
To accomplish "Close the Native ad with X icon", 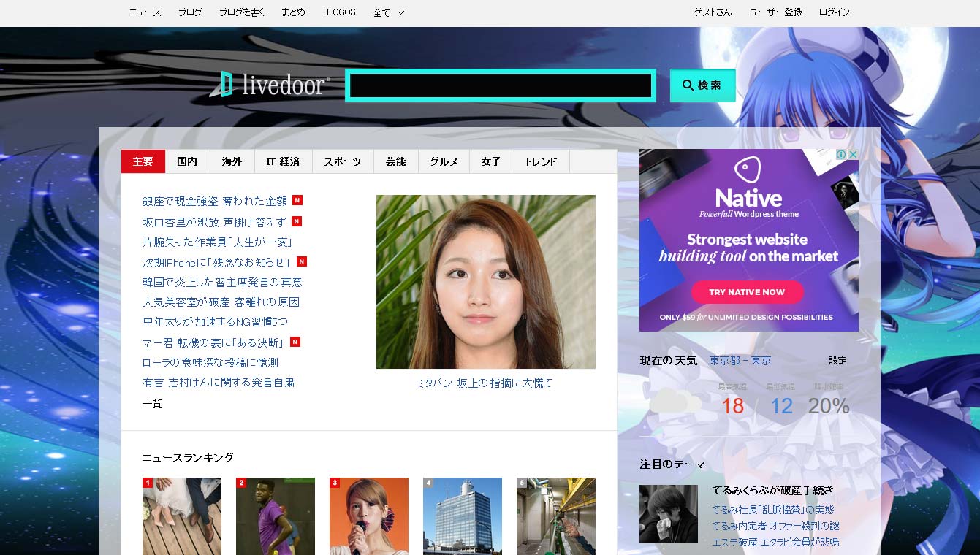I will coord(853,155).
